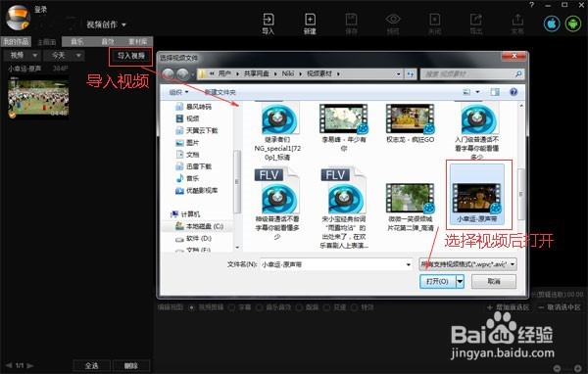Select 天翼云下载 in dialog sidebar
The image size is (588, 374).
point(197,131)
